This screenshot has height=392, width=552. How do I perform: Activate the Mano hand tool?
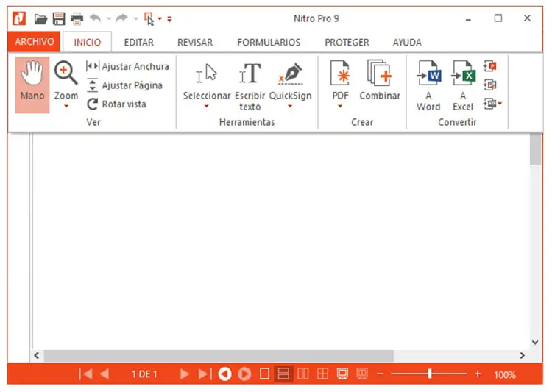coord(32,85)
